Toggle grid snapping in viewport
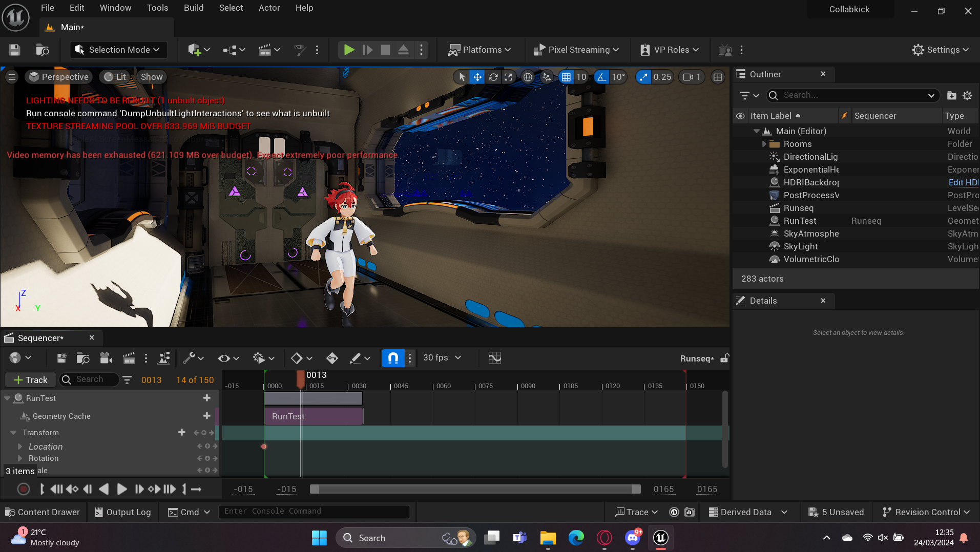The image size is (980, 552). pyautogui.click(x=566, y=77)
